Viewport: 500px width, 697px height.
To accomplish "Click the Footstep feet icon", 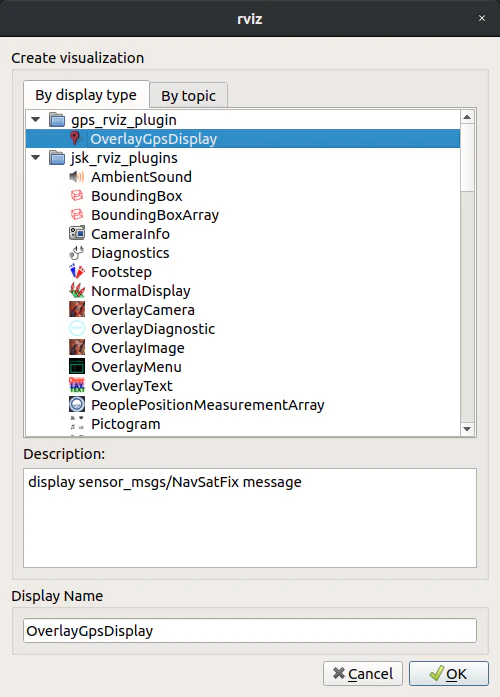I will coord(77,272).
